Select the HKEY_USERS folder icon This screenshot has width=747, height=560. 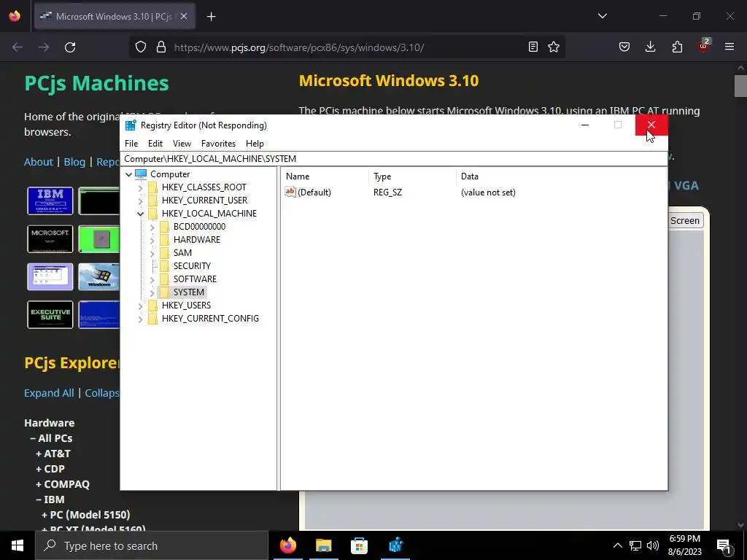click(x=153, y=305)
